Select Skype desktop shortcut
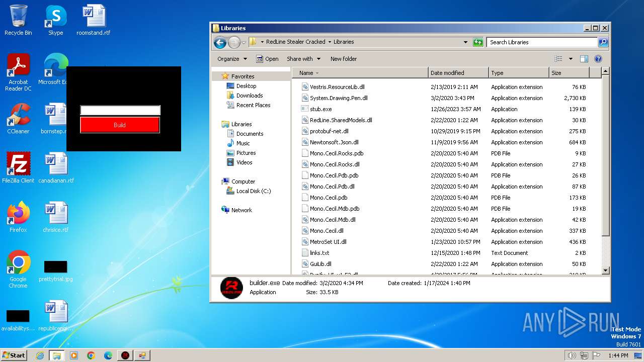The width and height of the screenshot is (644, 362). pos(55,20)
